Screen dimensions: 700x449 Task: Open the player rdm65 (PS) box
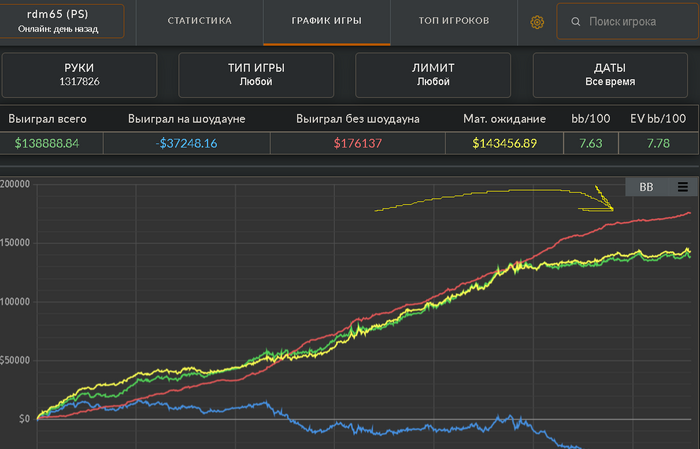tap(61, 21)
